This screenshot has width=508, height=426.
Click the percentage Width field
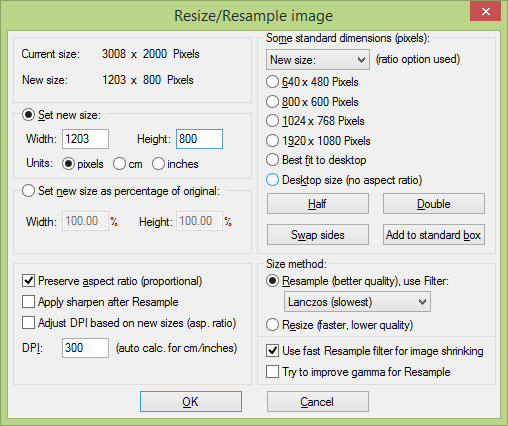point(85,221)
